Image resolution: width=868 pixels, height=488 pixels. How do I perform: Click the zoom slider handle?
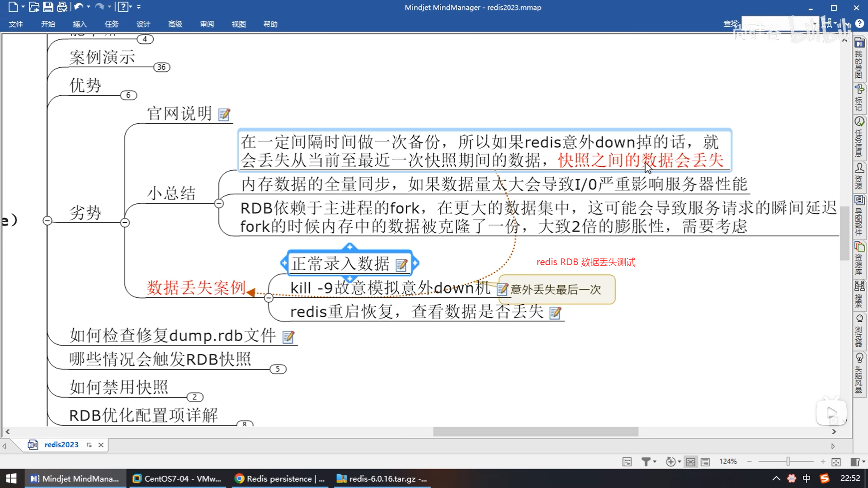click(x=788, y=461)
